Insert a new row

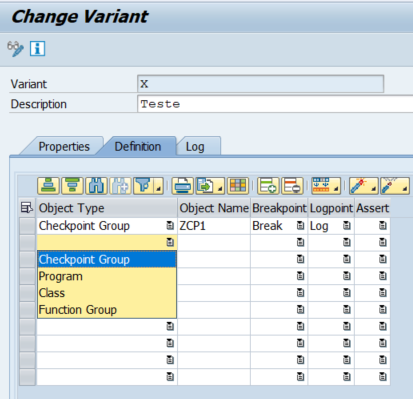point(268,186)
